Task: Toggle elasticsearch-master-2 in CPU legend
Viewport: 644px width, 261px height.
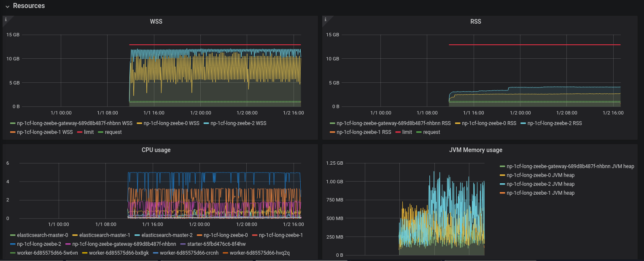Action: pyautogui.click(x=167, y=235)
